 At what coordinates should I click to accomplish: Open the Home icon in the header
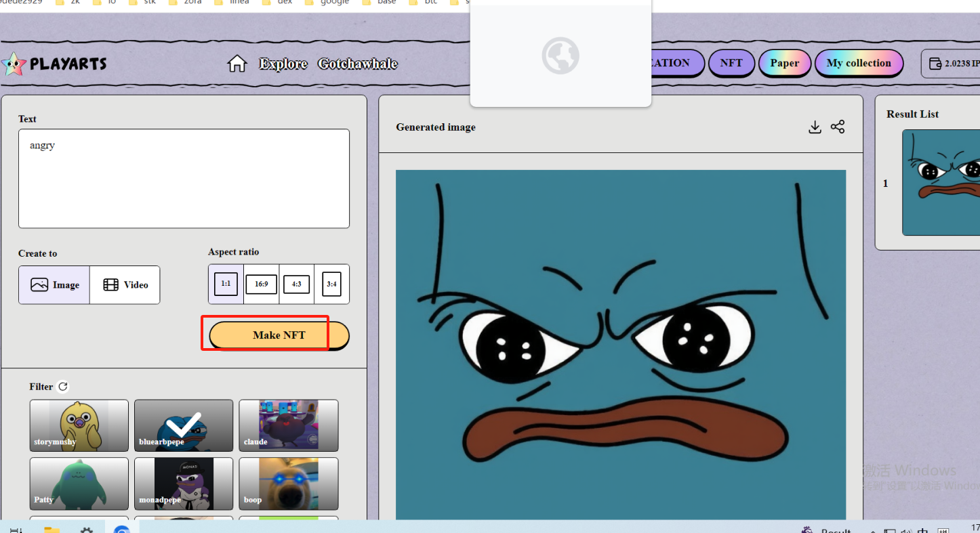coord(237,64)
